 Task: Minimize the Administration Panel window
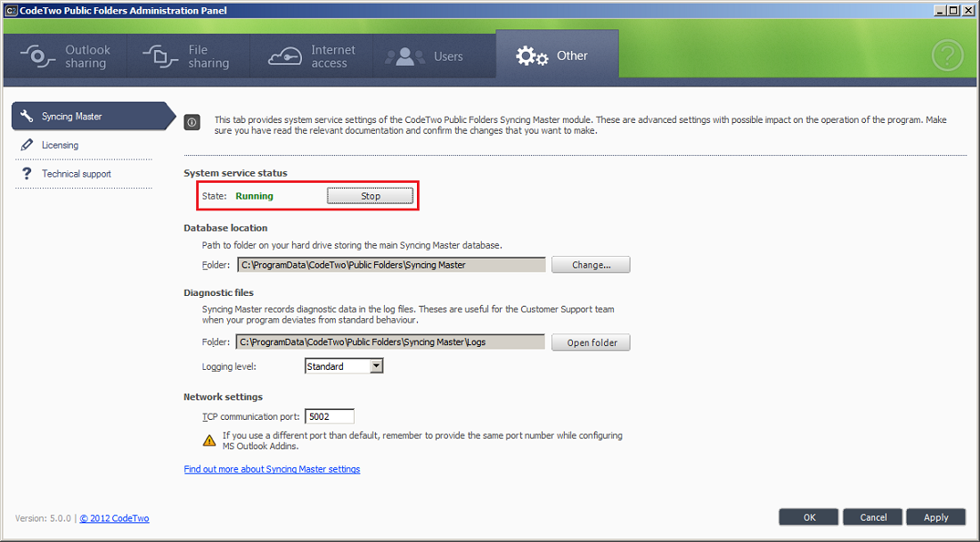[x=941, y=10]
